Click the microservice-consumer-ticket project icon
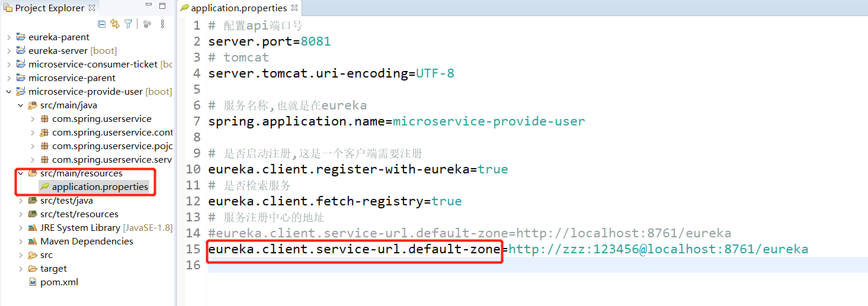 tap(21, 65)
